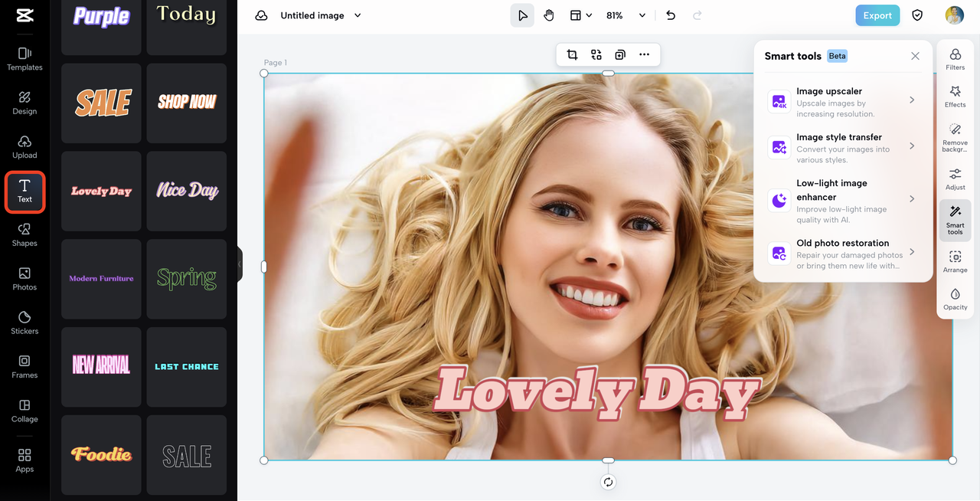Open the Opacity control

[955, 299]
